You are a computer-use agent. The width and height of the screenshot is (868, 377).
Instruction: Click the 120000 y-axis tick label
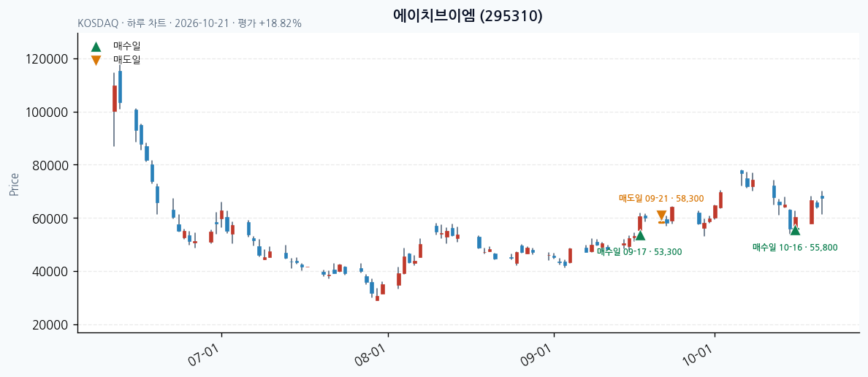point(47,59)
